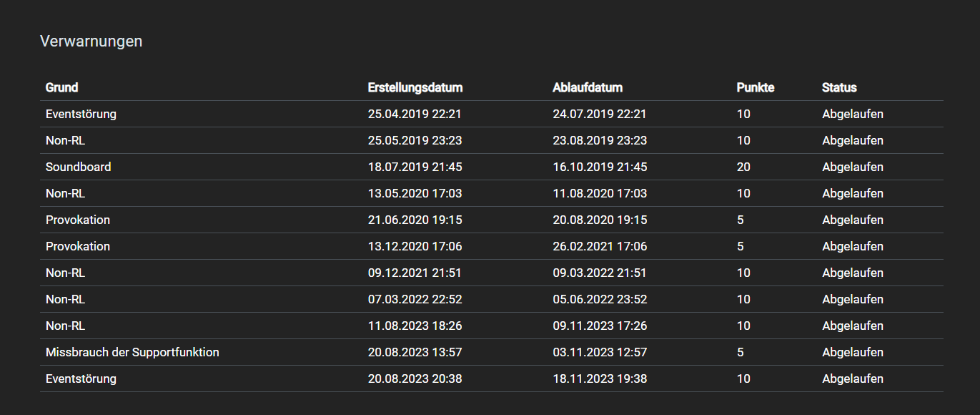Click the Grund column header
This screenshot has height=415, width=980.
tap(62, 87)
